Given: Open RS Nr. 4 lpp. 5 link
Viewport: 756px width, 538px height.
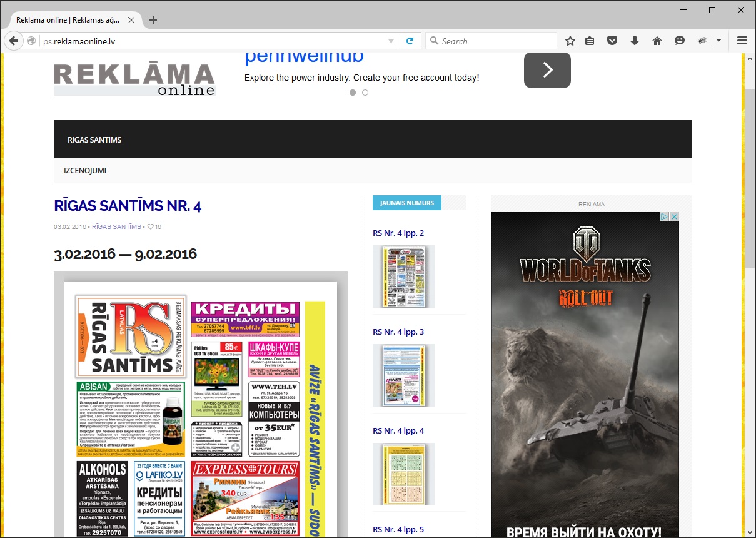Looking at the screenshot, I should 398,529.
